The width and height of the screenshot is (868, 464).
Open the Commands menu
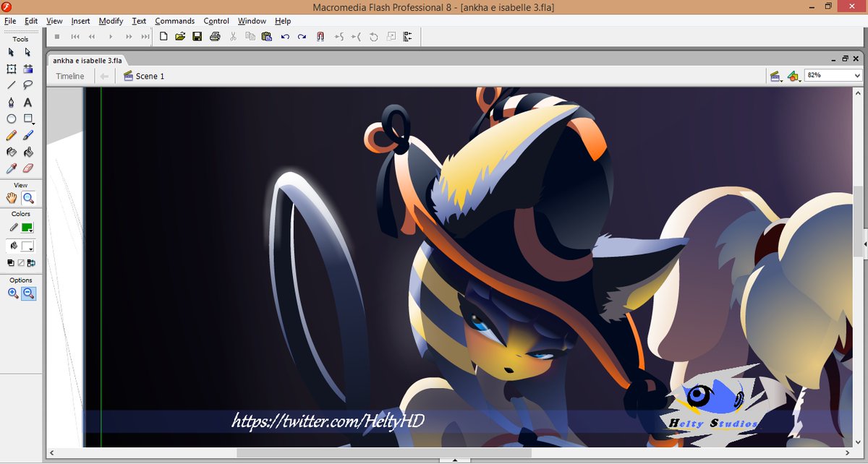pos(174,21)
